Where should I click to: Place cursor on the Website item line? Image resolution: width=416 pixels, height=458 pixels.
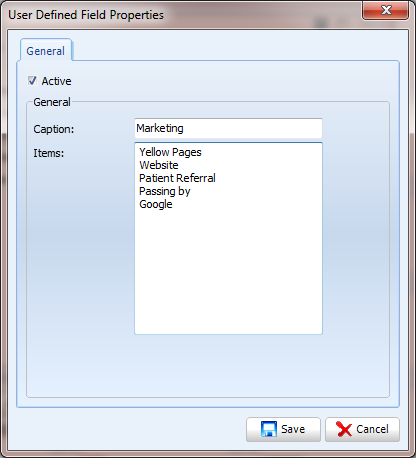(x=159, y=165)
